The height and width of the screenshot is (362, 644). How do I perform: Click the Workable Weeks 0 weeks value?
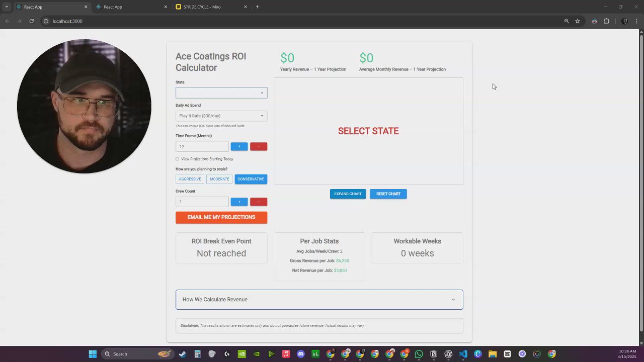point(417,253)
